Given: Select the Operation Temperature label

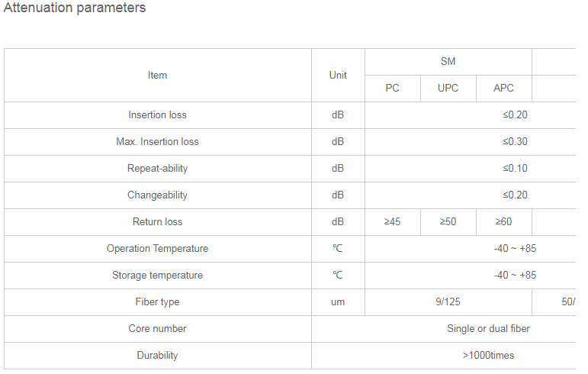Looking at the screenshot, I should click(x=158, y=248).
